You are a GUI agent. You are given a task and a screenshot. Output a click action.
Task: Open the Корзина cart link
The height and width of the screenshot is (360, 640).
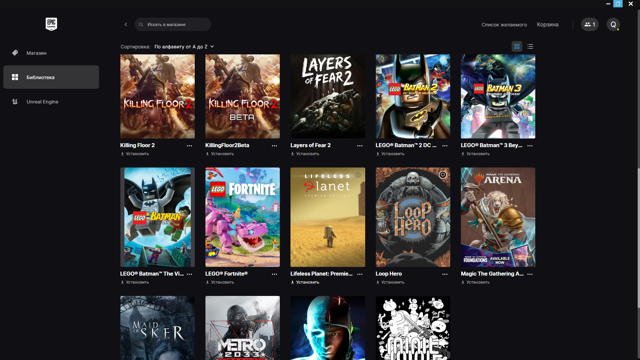[547, 25]
